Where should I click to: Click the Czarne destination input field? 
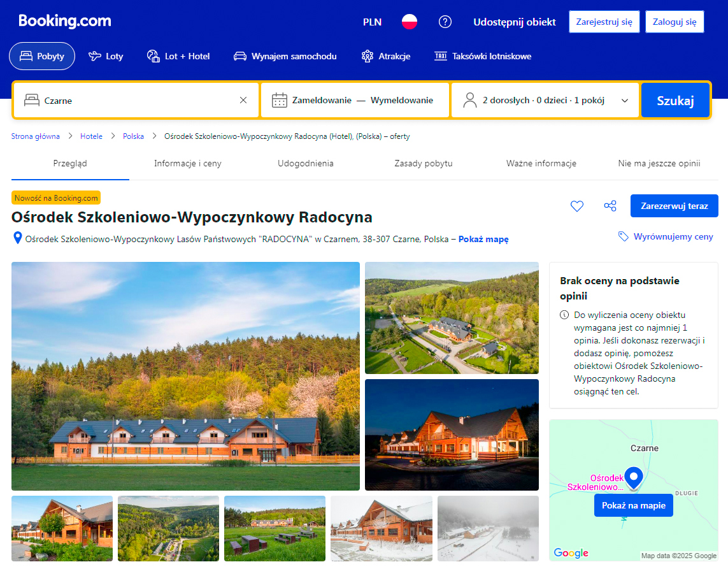click(x=137, y=100)
